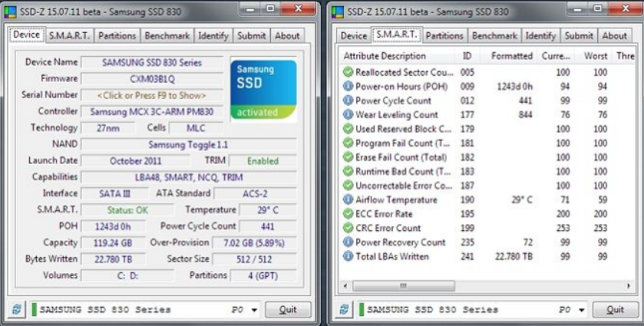Screen dimensions: 644x326
Task: Open drive selector dropdown in left window
Action: (x=254, y=310)
